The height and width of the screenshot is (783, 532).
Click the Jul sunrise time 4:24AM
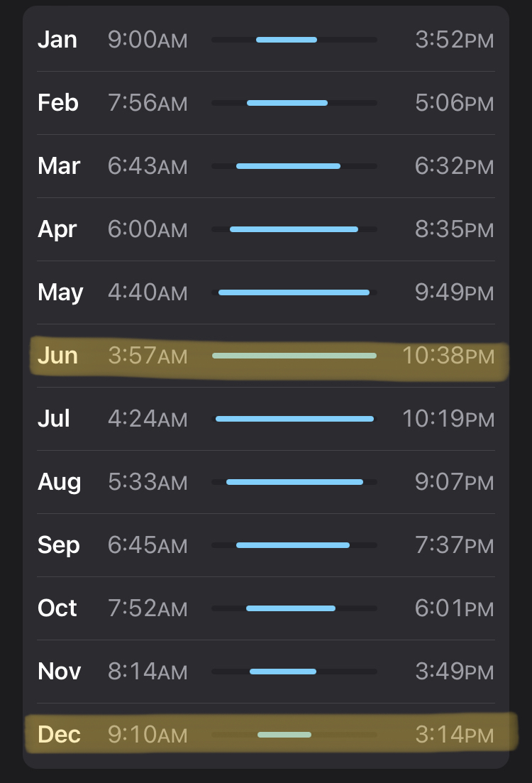(x=148, y=419)
